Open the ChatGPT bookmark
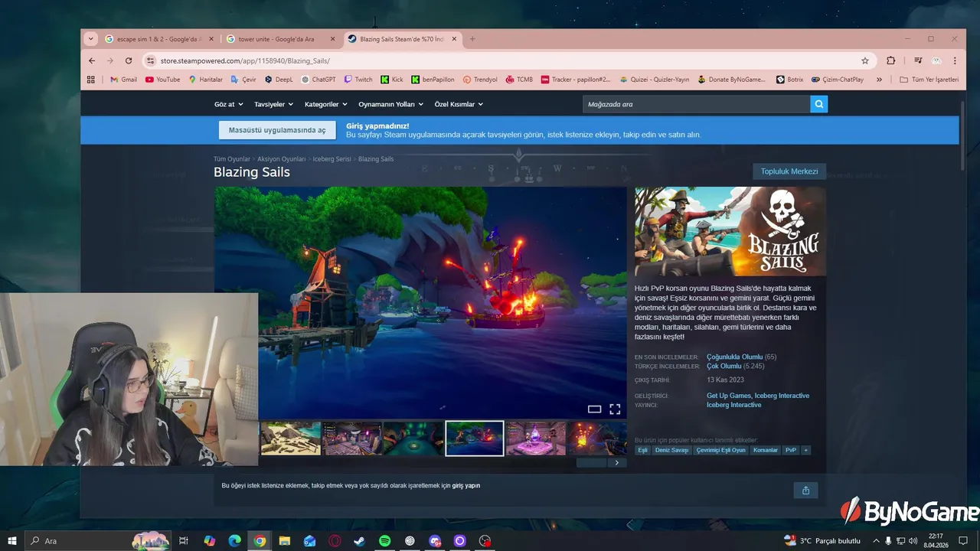The height and width of the screenshot is (551, 980). (318, 80)
